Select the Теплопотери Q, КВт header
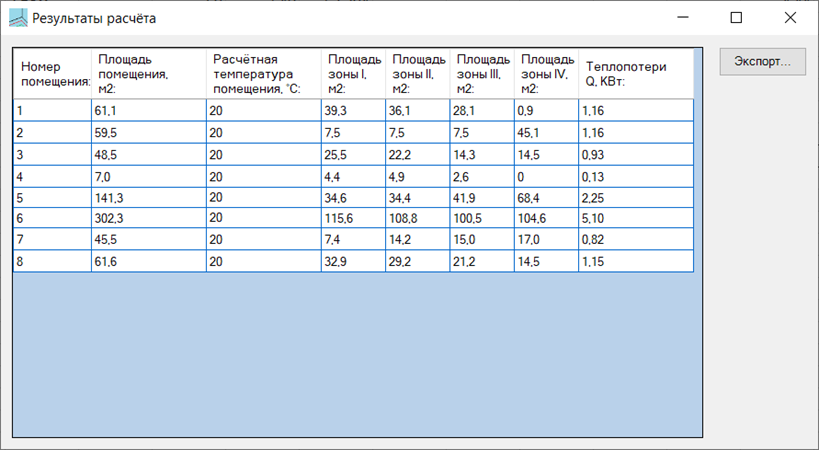The width and height of the screenshot is (819, 450). tap(634, 73)
